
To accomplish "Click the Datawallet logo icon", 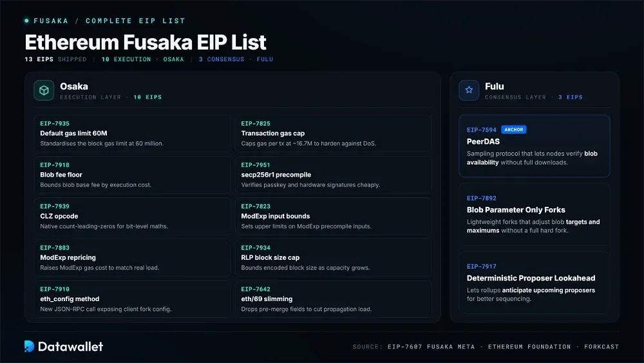I will [x=29, y=346].
